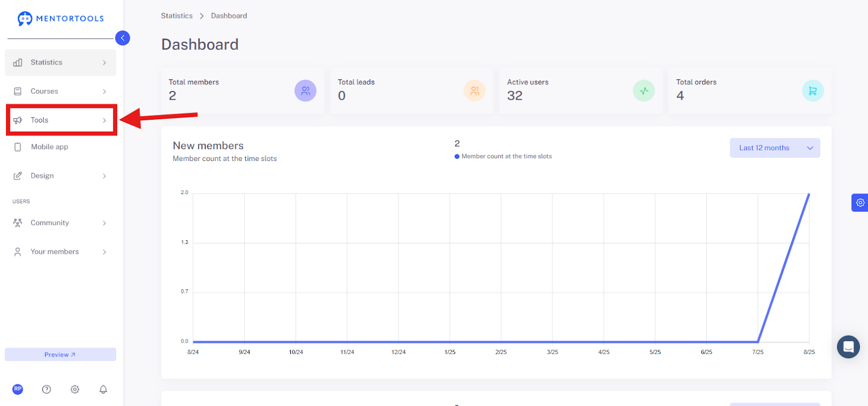Expand the Design menu chevron
Viewport: 868px width, 406px height.
pos(105,176)
